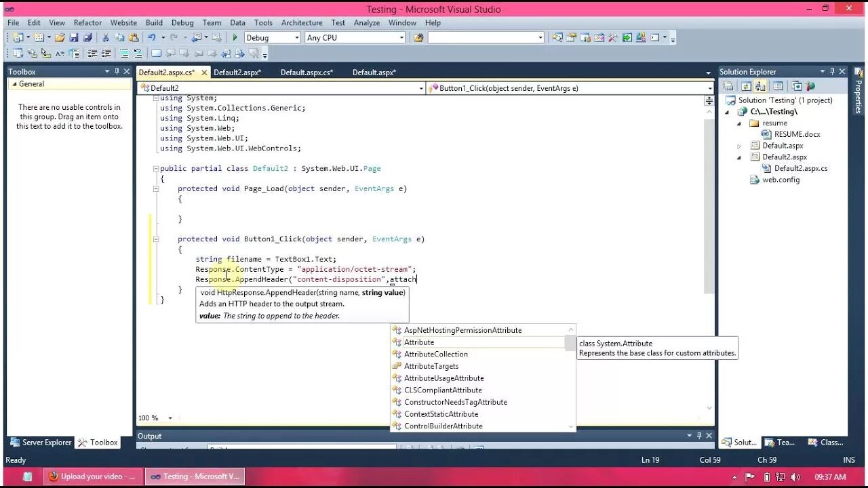This screenshot has width=868, height=488.
Task: Collapse the Default2 class outline box
Action: [155, 169]
